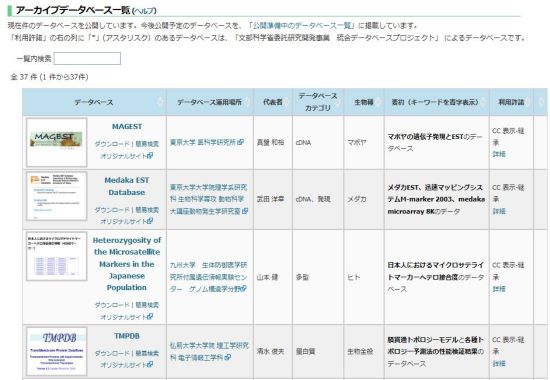Sort by the データベース column header
550x380 pixels.
click(x=94, y=102)
